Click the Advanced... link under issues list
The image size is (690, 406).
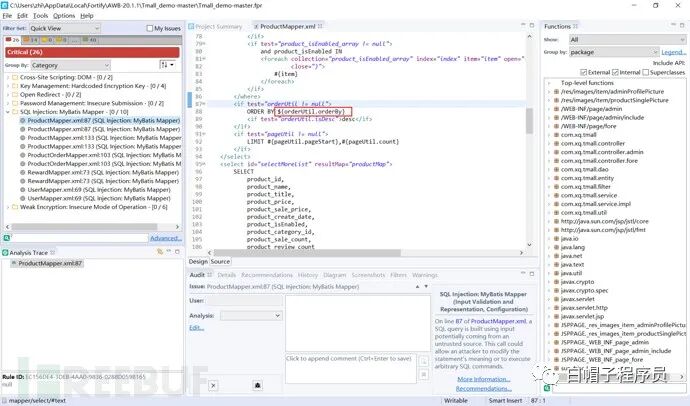click(x=166, y=238)
